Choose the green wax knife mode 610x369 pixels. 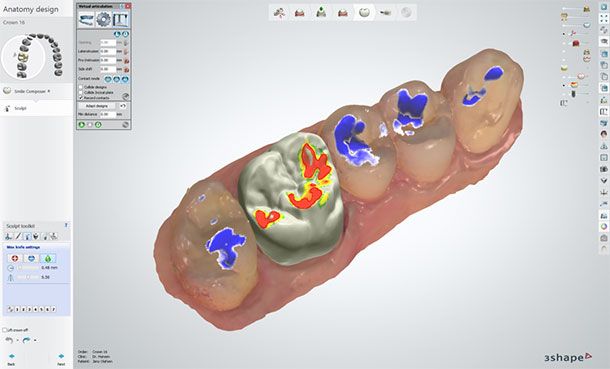(x=48, y=259)
